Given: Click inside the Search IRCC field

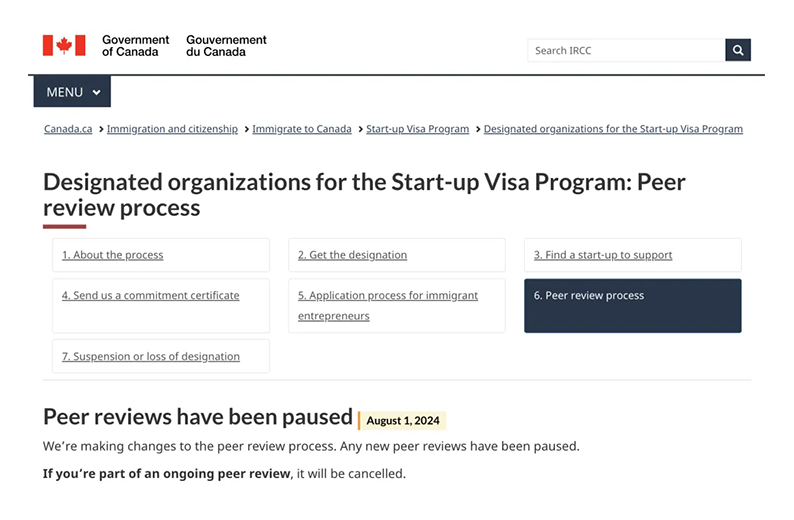Looking at the screenshot, I should point(625,50).
